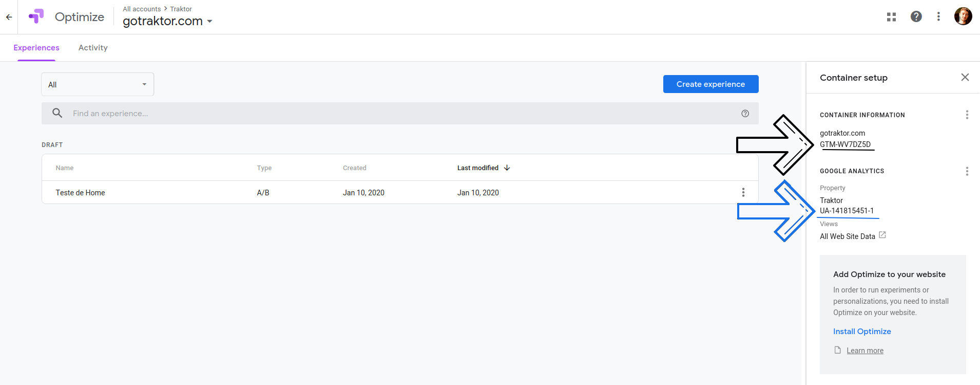Open Google Analytics options menu
Image resolution: width=980 pixels, height=385 pixels.
coord(967,171)
